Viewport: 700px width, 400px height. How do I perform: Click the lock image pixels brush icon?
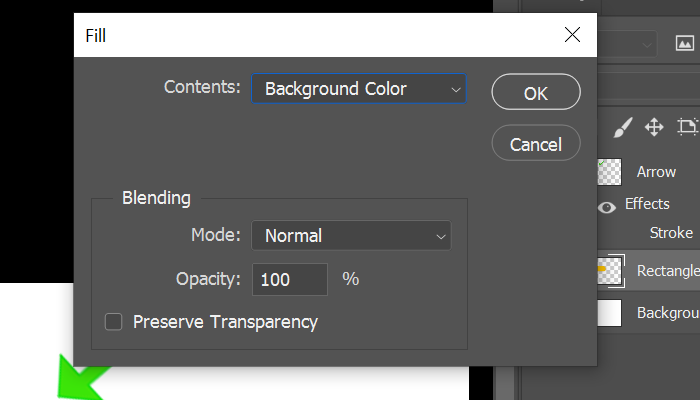[623, 127]
